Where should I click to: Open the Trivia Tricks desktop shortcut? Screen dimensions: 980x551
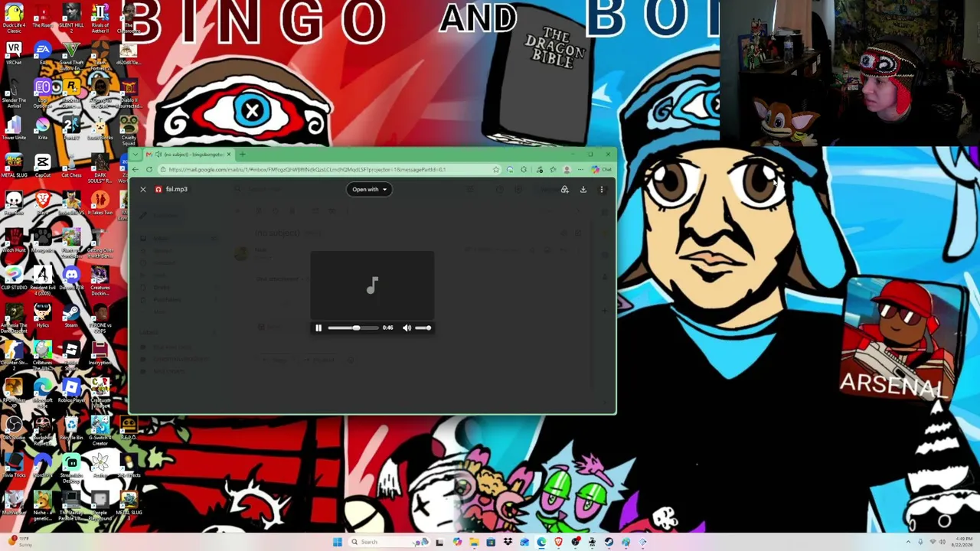14,465
